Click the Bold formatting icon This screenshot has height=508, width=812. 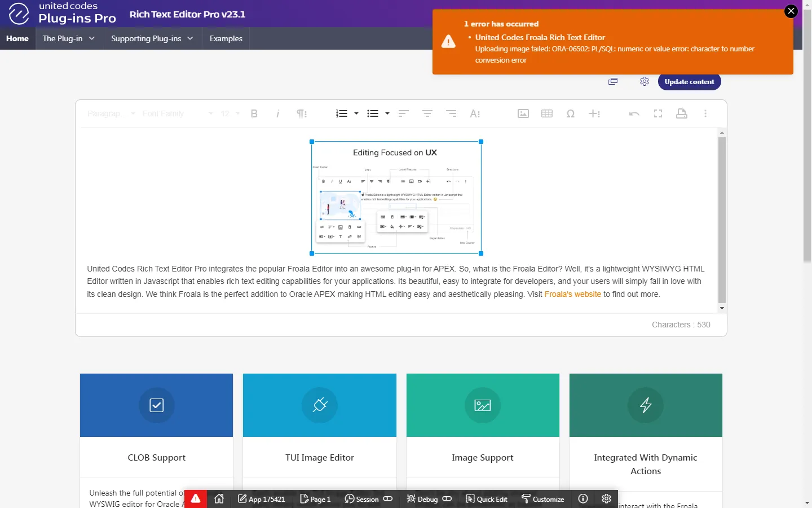pyautogui.click(x=254, y=113)
